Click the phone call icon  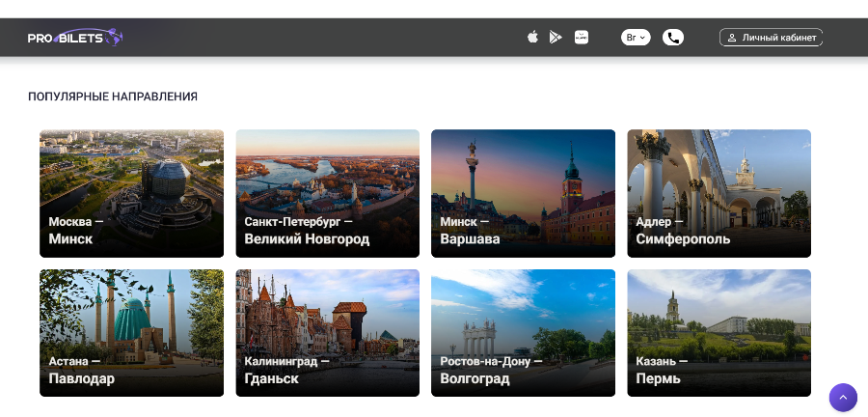pos(673,38)
